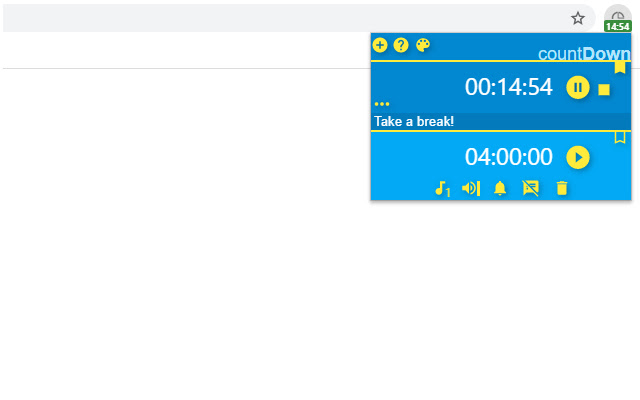The height and width of the screenshot is (400, 640).
Task: Open the help question mark icon
Action: (401, 45)
